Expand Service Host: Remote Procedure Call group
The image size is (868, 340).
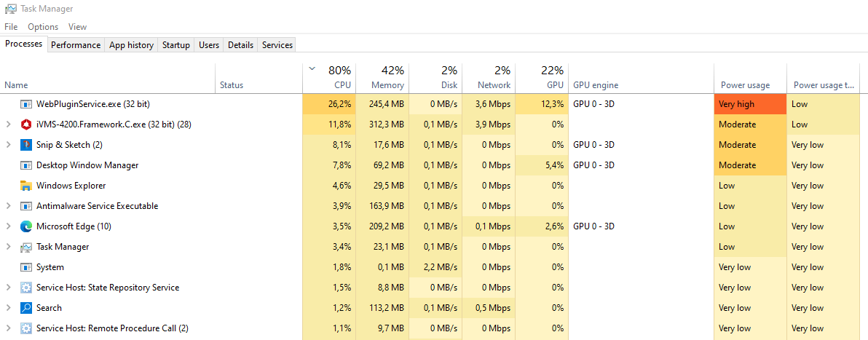[9, 328]
